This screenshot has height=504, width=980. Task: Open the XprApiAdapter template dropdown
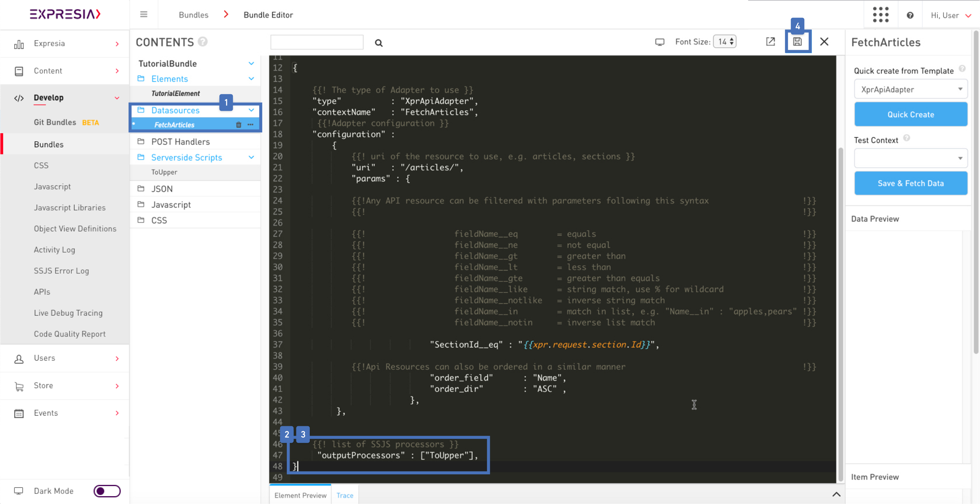click(910, 89)
